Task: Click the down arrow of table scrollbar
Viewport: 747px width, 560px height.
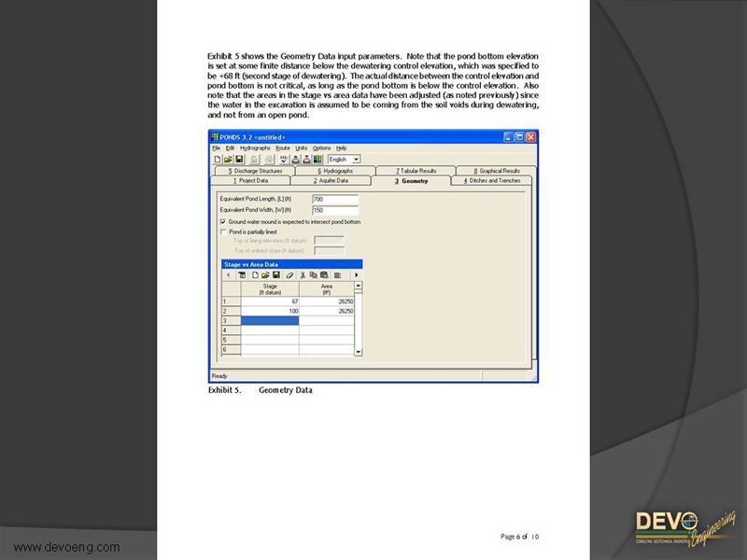Action: click(359, 352)
